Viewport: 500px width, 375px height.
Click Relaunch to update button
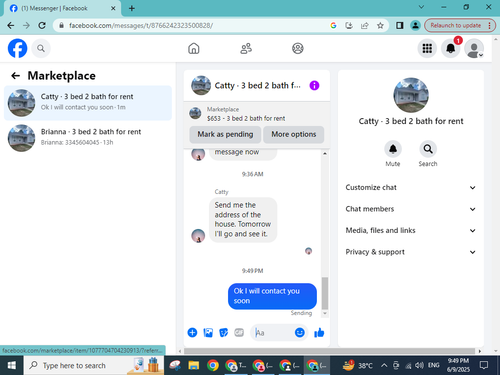pos(459,26)
